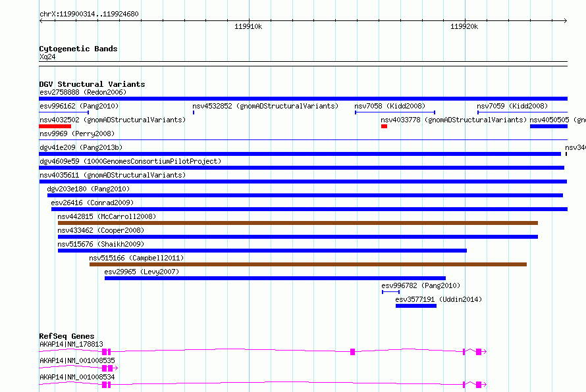Screen dimensions: 586x392
Task: Open the AKAP14|NM_178813 gene label
Action: [x=71, y=344]
